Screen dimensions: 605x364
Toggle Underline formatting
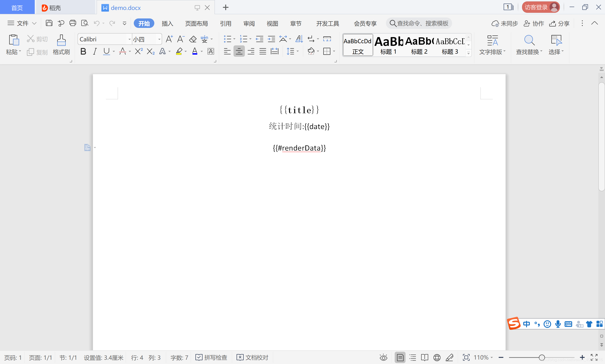[106, 51]
